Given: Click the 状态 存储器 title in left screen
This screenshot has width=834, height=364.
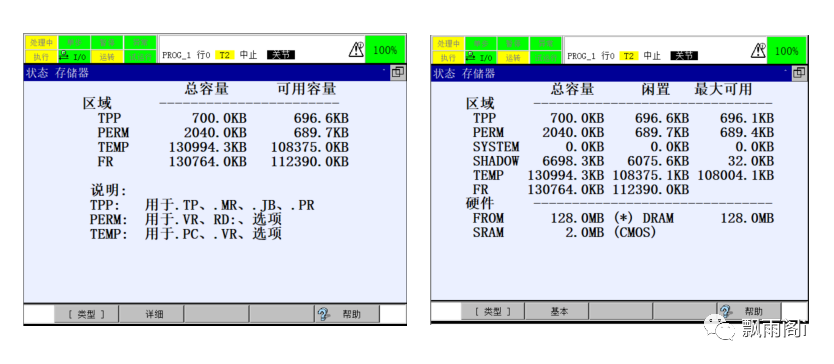Looking at the screenshot, I should 57,73.
